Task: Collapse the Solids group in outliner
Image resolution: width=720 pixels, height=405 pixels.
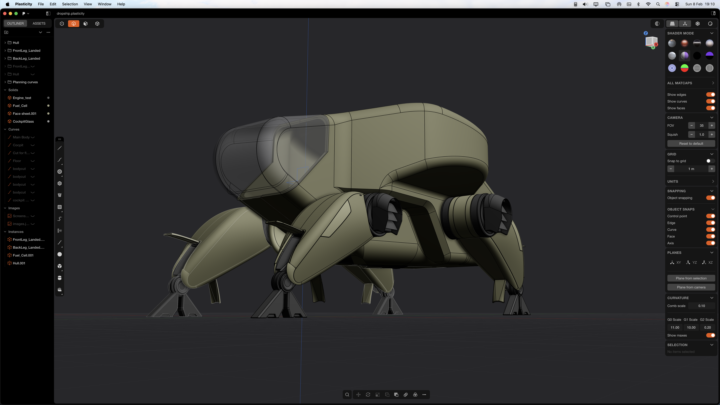Action: pyautogui.click(x=5, y=90)
